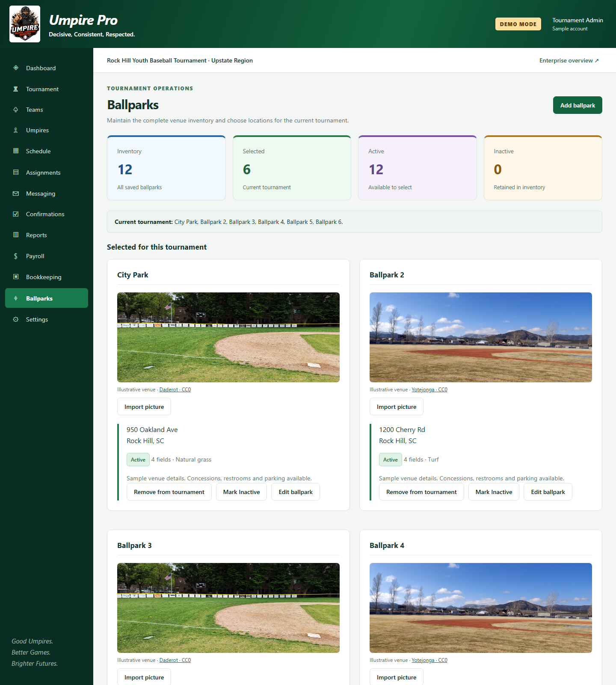Click the Assignments list icon in sidebar
This screenshot has width=616, height=685.
click(16, 172)
